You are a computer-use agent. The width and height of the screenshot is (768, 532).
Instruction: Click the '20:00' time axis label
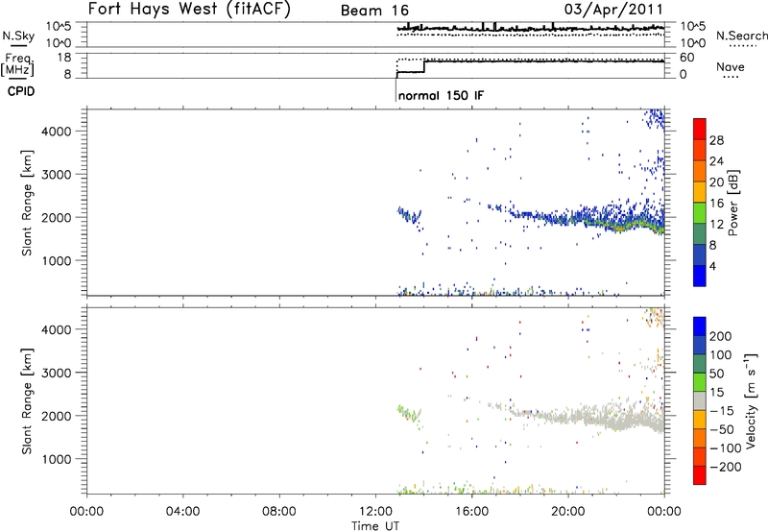(567, 511)
